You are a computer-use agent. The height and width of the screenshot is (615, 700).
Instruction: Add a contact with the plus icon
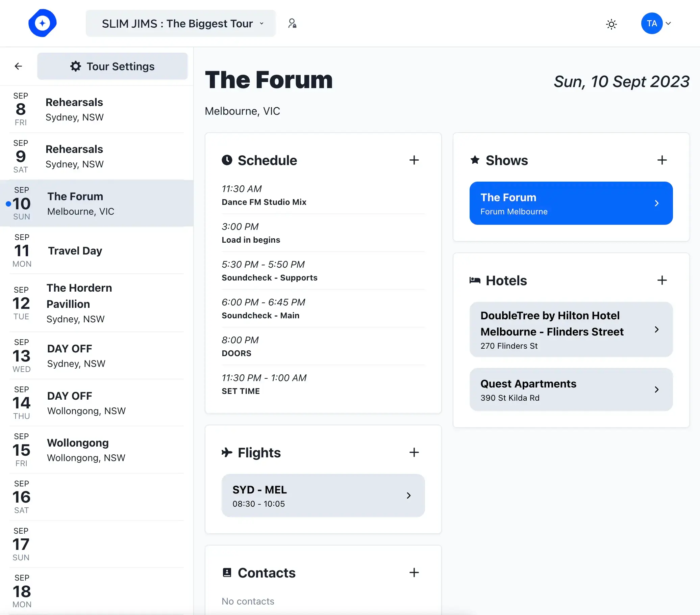click(x=414, y=572)
